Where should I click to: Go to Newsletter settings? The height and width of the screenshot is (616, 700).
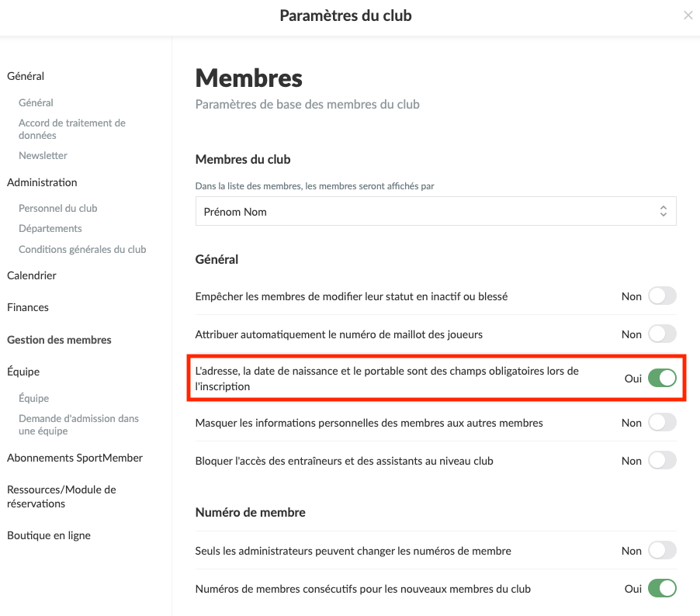[43, 155]
